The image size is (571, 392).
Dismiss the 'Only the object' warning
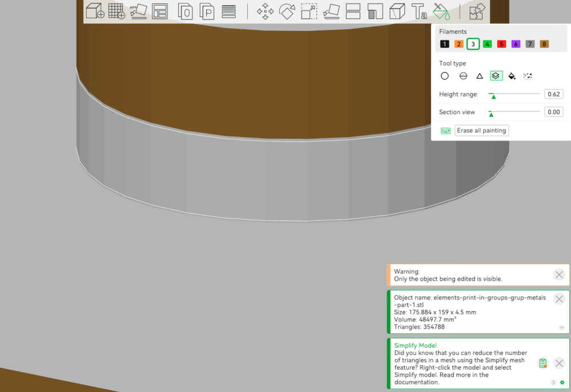tap(559, 274)
